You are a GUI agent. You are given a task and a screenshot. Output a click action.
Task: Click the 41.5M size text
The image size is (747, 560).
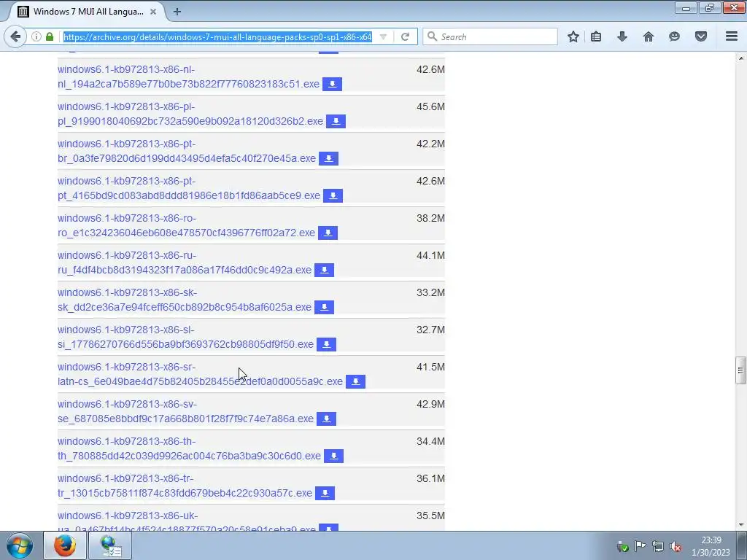coord(430,367)
